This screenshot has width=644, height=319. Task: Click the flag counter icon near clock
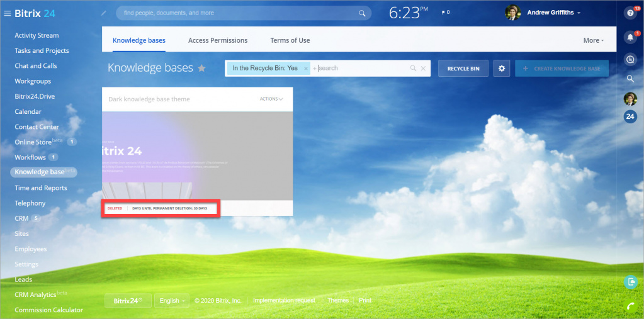(445, 13)
